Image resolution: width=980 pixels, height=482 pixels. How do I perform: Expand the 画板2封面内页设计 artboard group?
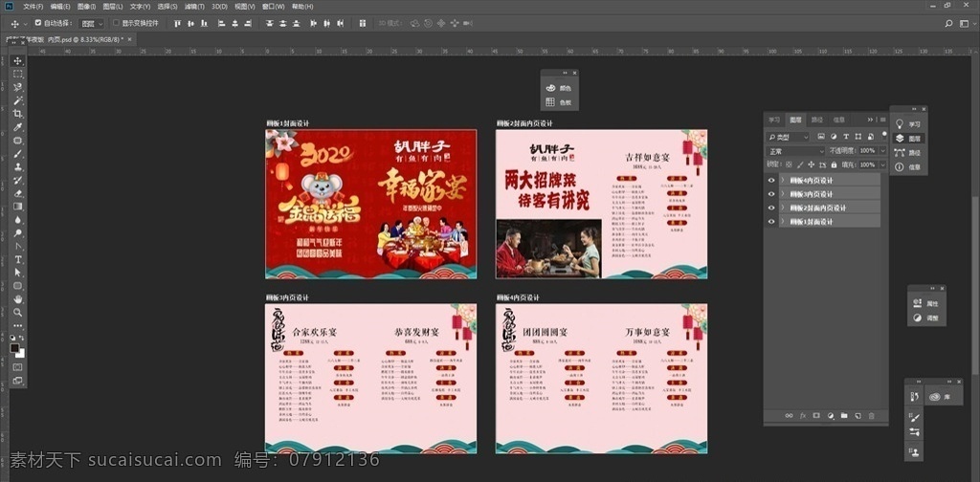783,208
